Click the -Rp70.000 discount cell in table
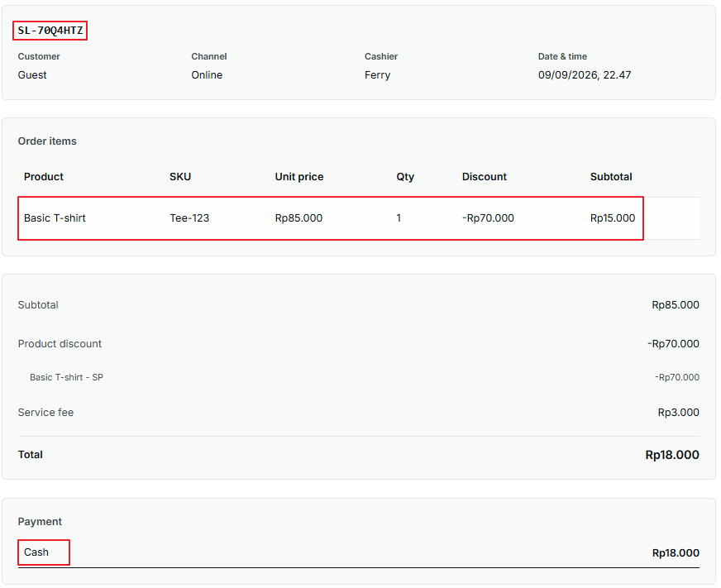The width and height of the screenshot is (721, 588). [x=488, y=218]
